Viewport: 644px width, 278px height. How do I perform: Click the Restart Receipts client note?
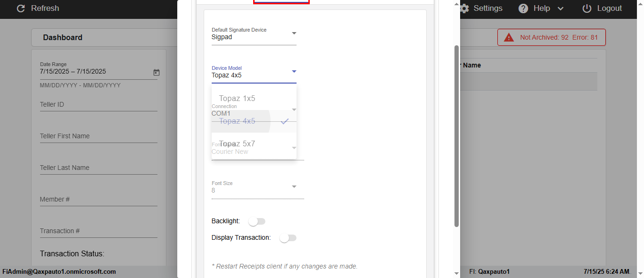click(285, 266)
